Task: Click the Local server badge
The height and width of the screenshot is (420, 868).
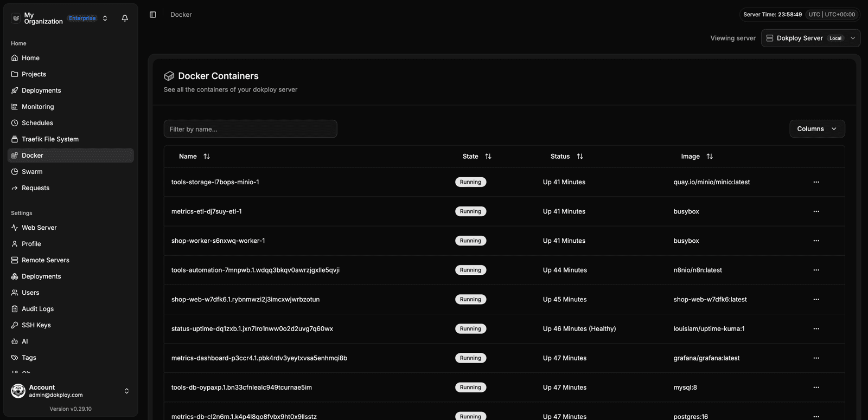Action: point(835,38)
